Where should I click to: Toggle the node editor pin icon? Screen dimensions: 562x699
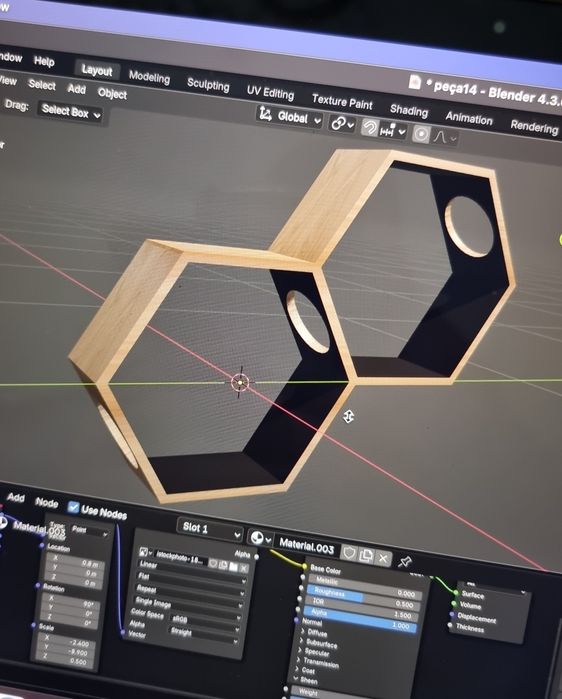[404, 562]
